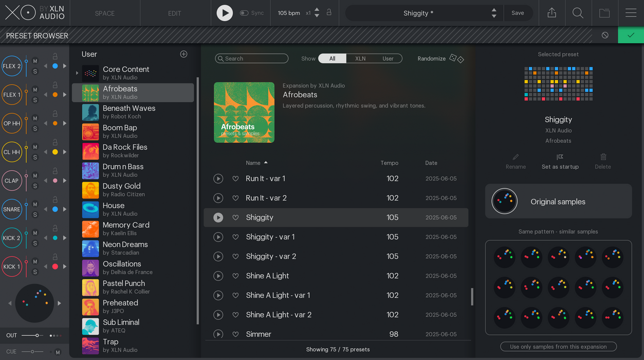
Task: Open the hamburger menu icon
Action: coord(631,13)
